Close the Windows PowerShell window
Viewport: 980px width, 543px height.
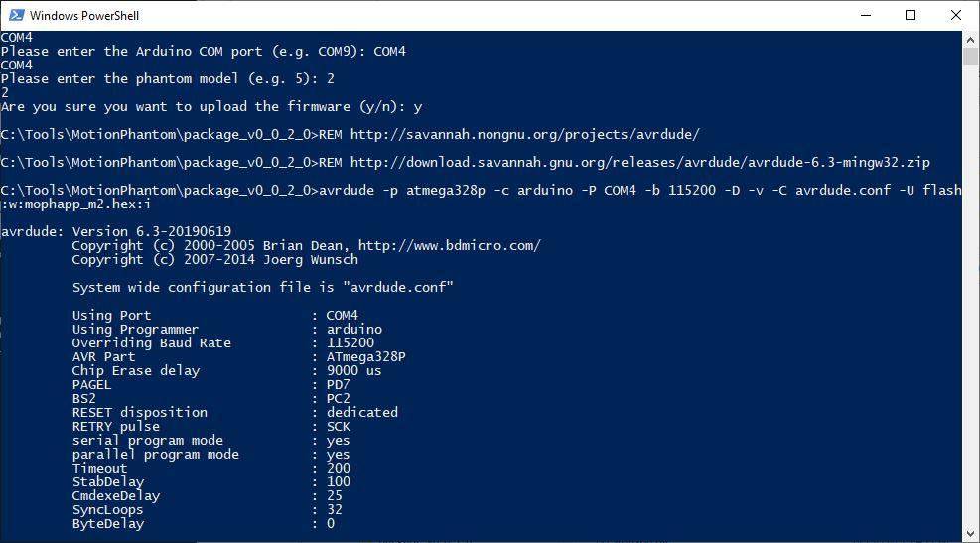[956, 16]
